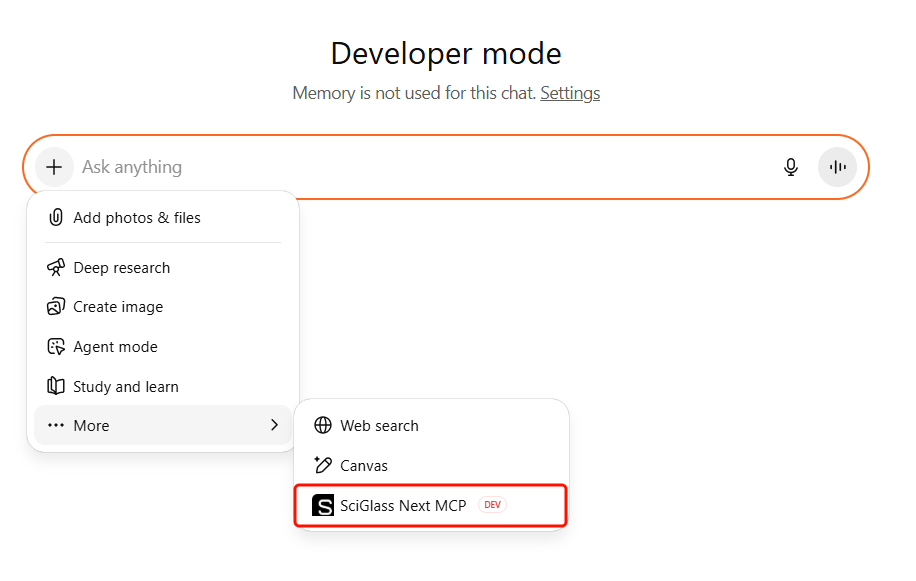Click the paperclip icon for adding files

pyautogui.click(x=56, y=218)
